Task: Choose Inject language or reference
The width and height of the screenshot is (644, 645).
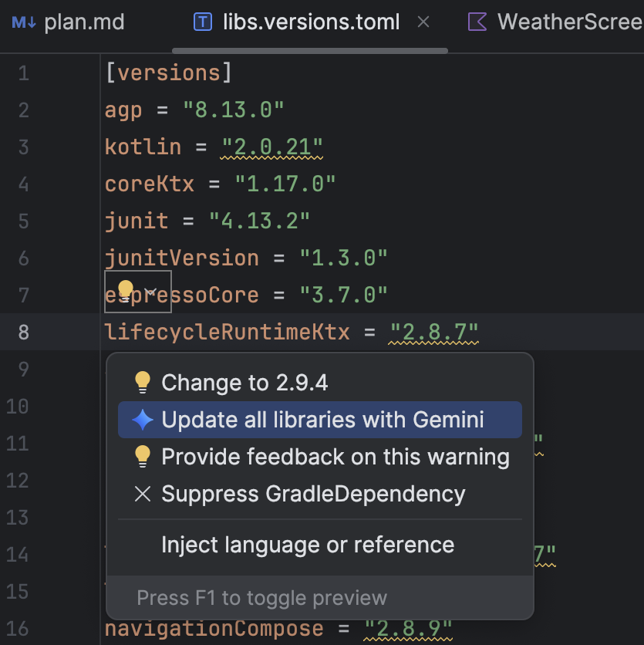Action: (x=308, y=545)
